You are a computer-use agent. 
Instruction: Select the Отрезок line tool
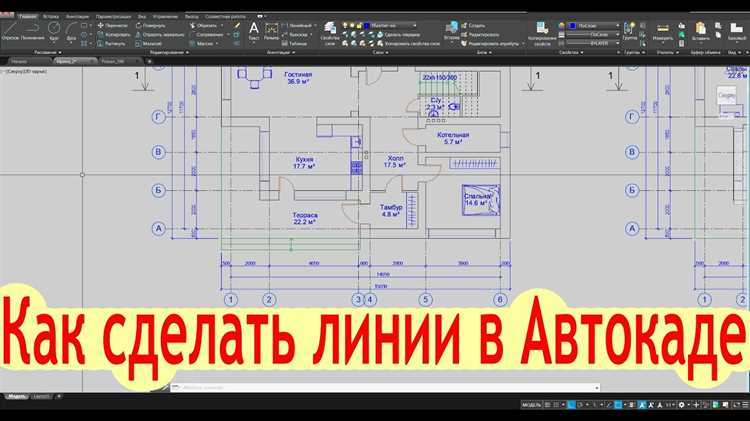click(x=10, y=31)
